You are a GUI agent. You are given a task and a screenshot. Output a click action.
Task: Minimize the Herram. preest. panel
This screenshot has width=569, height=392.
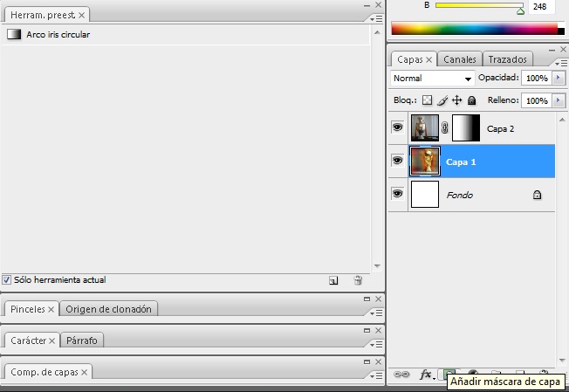pyautogui.click(x=367, y=5)
